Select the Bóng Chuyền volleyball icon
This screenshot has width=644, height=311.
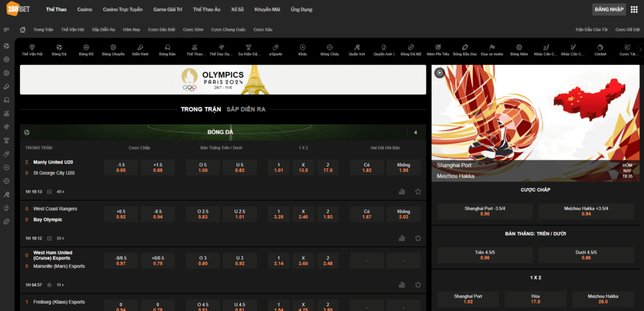113,50
